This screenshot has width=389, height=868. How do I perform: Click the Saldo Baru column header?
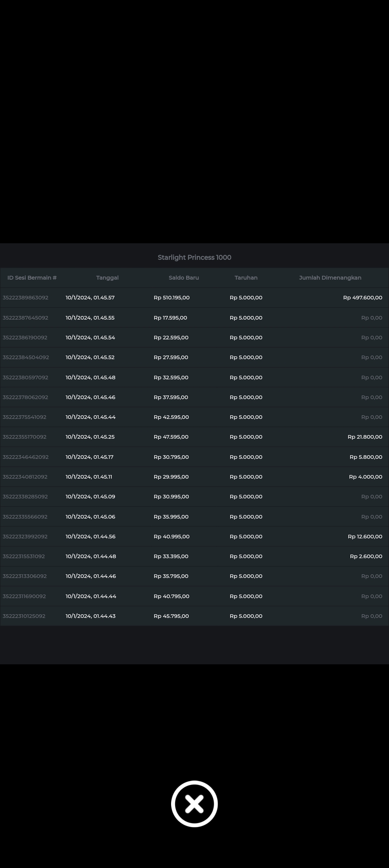tap(184, 277)
